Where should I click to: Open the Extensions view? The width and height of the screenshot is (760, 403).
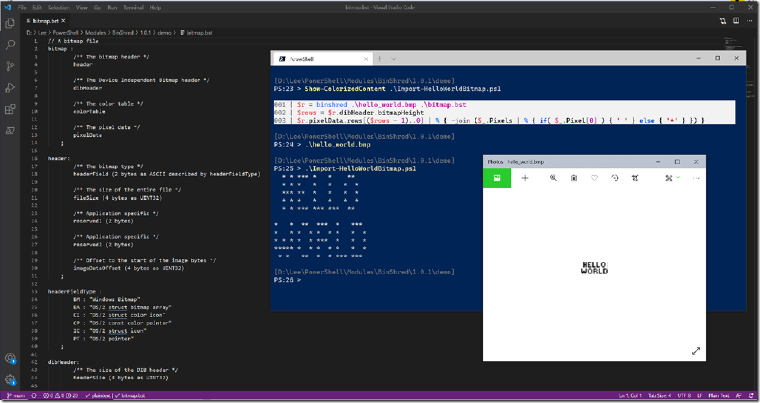pos(10,109)
